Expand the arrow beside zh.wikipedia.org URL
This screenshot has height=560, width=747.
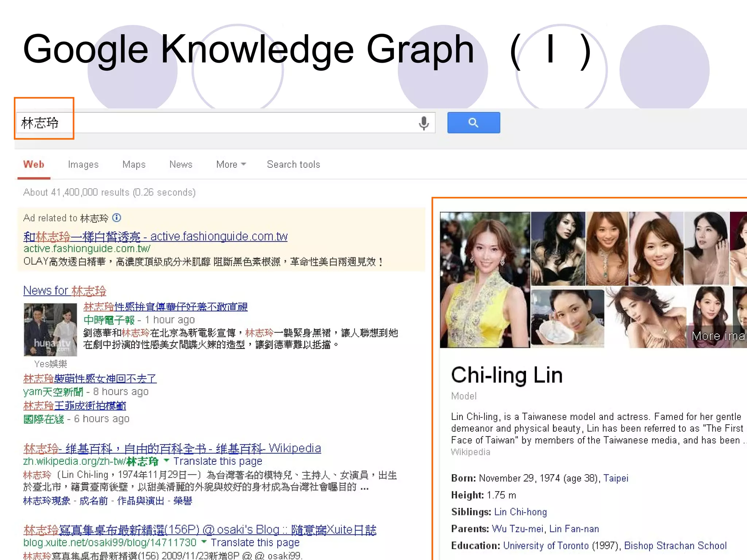(x=167, y=461)
